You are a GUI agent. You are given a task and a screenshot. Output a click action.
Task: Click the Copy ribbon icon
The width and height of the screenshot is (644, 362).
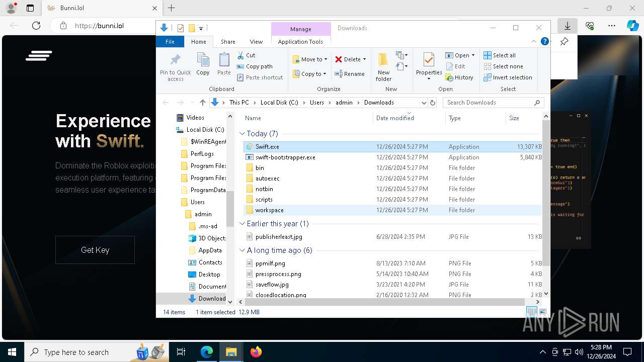[x=203, y=64]
